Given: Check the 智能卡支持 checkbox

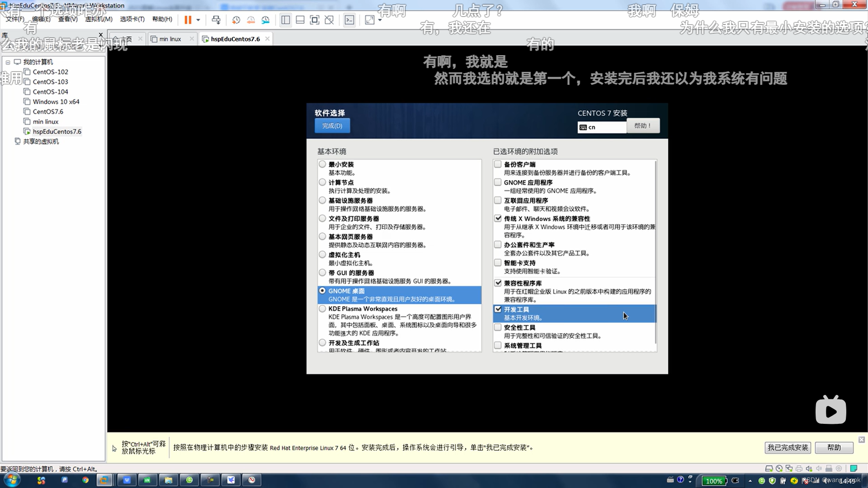Looking at the screenshot, I should [x=498, y=263].
